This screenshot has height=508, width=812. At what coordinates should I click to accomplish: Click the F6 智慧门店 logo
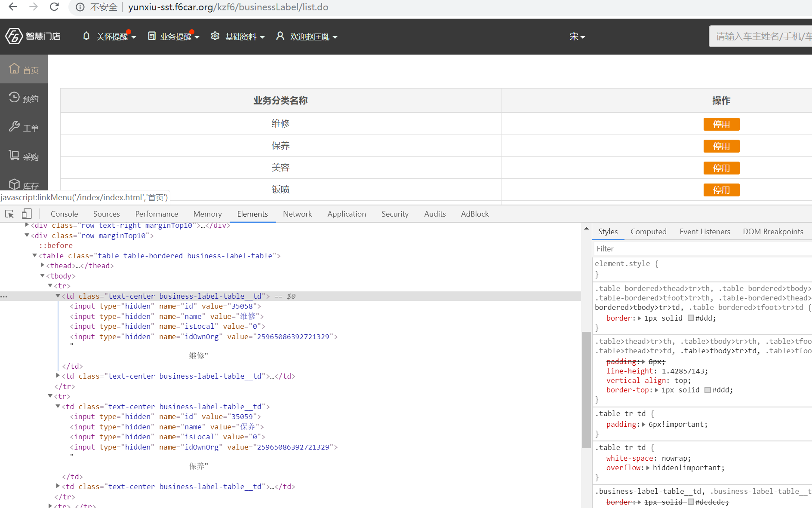click(33, 36)
